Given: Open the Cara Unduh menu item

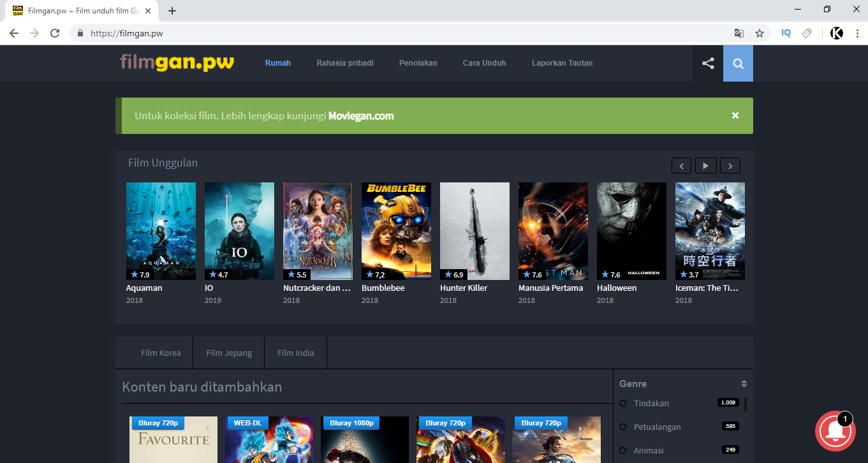Looking at the screenshot, I should (x=484, y=63).
